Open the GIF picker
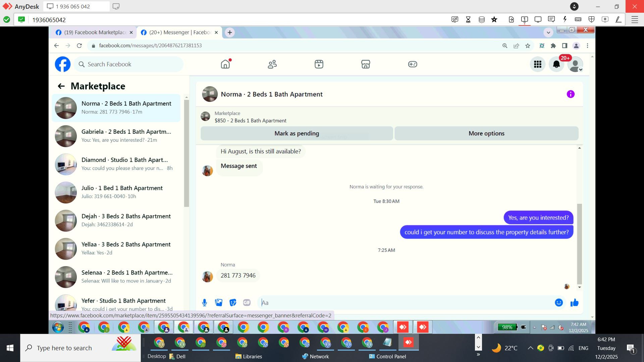Screen dimensions: 644x362 point(247,303)
